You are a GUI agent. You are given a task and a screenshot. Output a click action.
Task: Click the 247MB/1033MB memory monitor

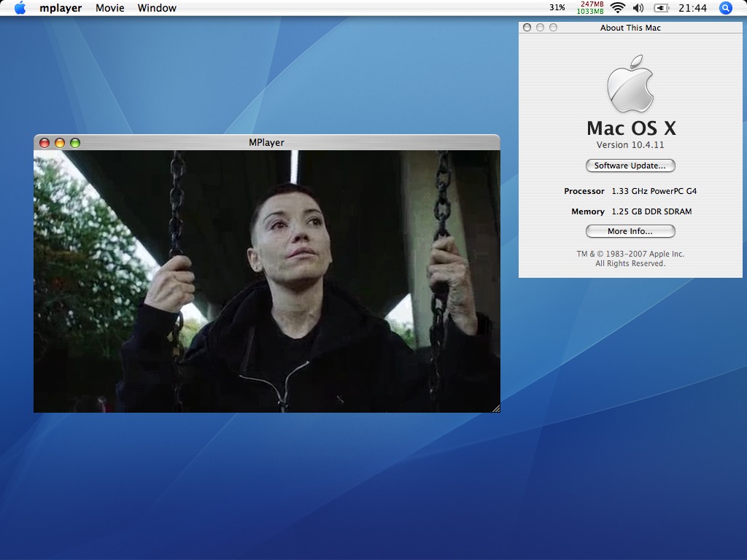(590, 7)
